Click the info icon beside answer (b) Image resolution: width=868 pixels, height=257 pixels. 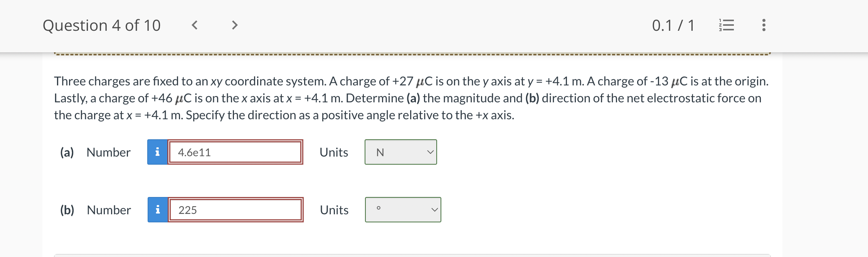tap(157, 210)
